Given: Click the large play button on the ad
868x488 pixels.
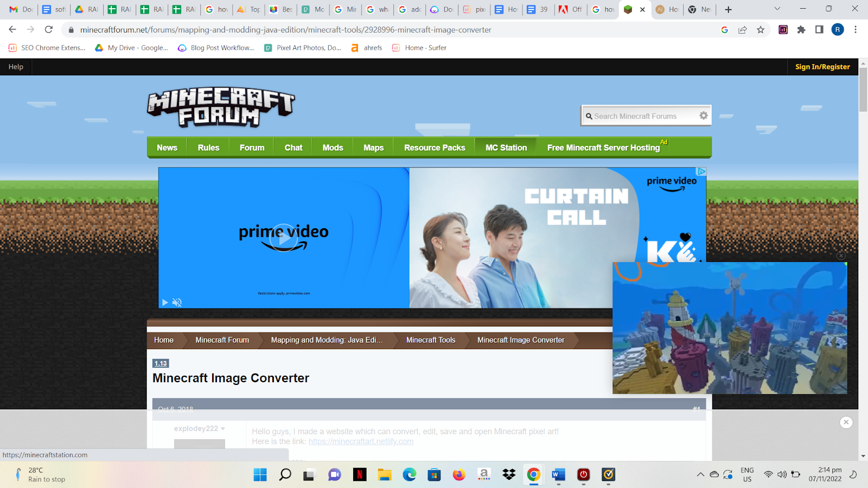Looking at the screenshot, I should pyautogui.click(x=284, y=237).
